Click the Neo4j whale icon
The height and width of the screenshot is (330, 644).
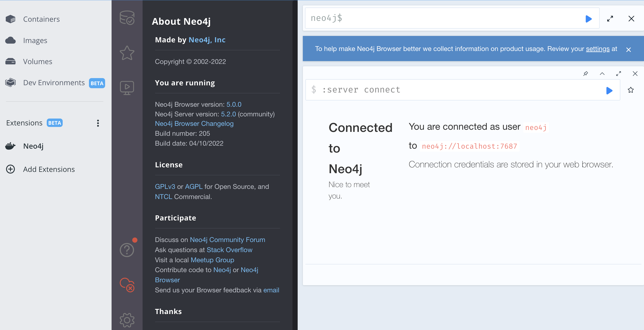[11, 146]
